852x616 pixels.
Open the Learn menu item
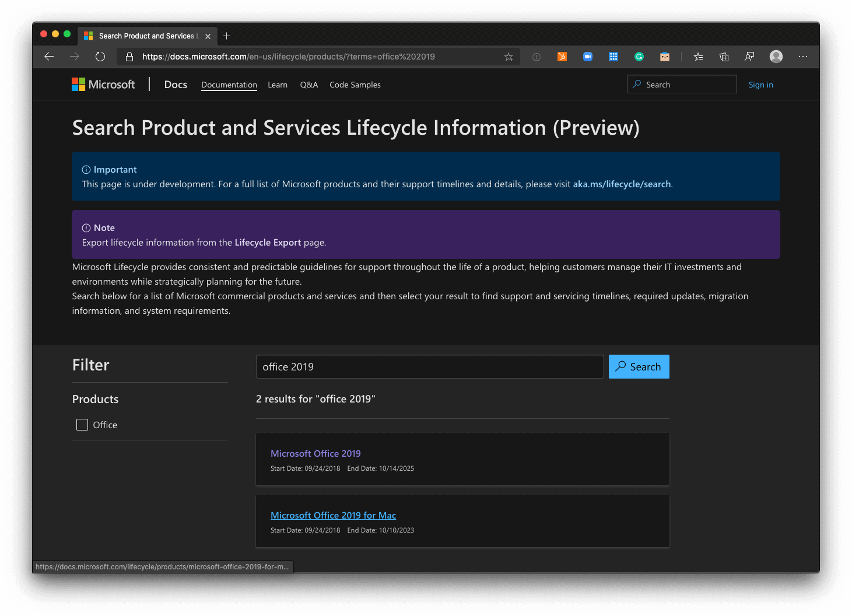278,85
